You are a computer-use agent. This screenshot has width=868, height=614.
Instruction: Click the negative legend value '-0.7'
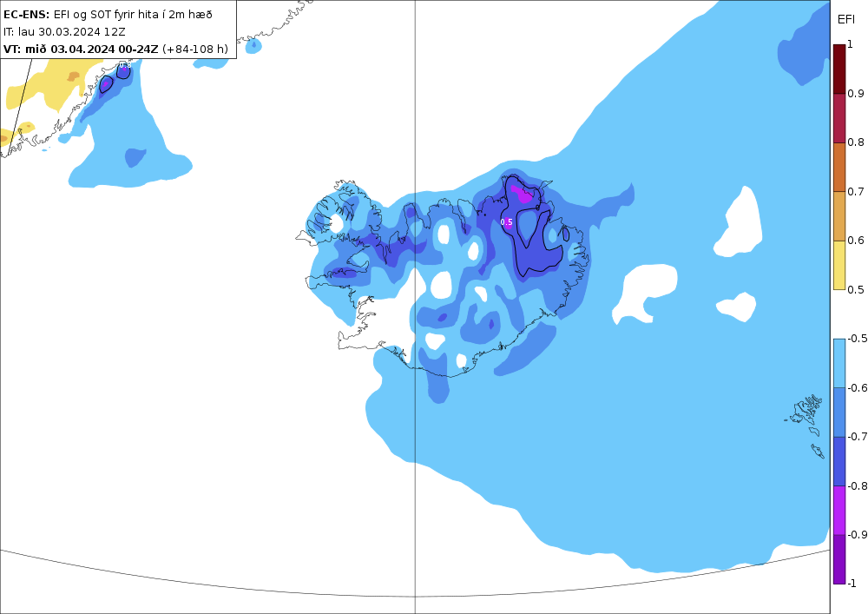pos(858,436)
